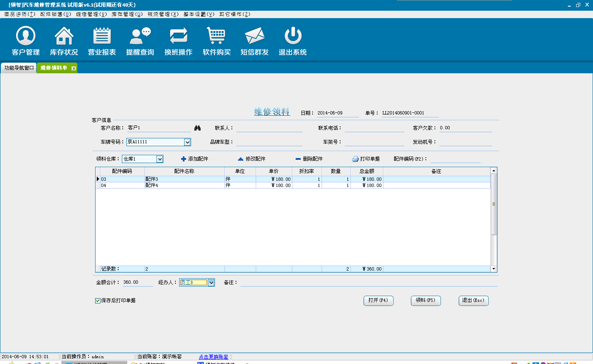Select the 换班操作 shift change icon
This screenshot has width=593, height=364.
coord(178,36)
